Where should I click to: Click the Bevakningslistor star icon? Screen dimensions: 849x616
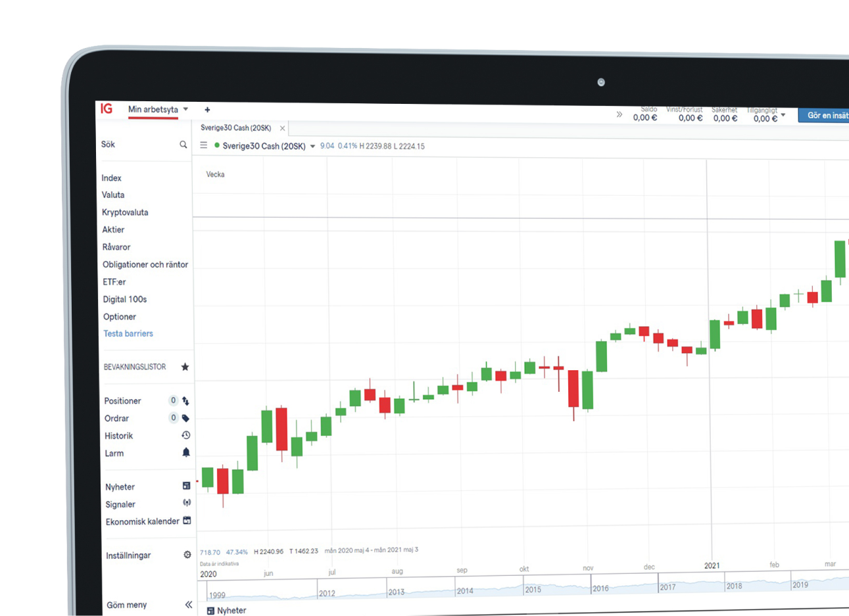(185, 367)
